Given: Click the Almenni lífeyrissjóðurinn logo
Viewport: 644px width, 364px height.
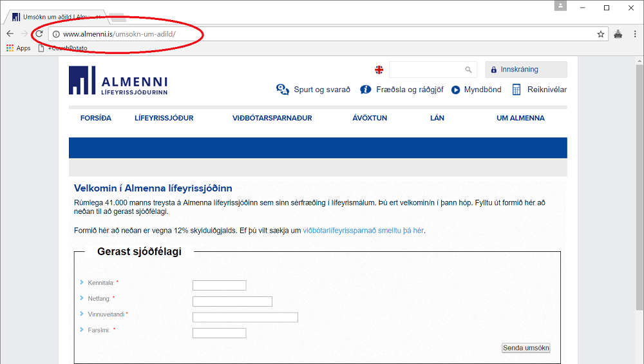Looking at the screenshot, I should [x=118, y=81].
